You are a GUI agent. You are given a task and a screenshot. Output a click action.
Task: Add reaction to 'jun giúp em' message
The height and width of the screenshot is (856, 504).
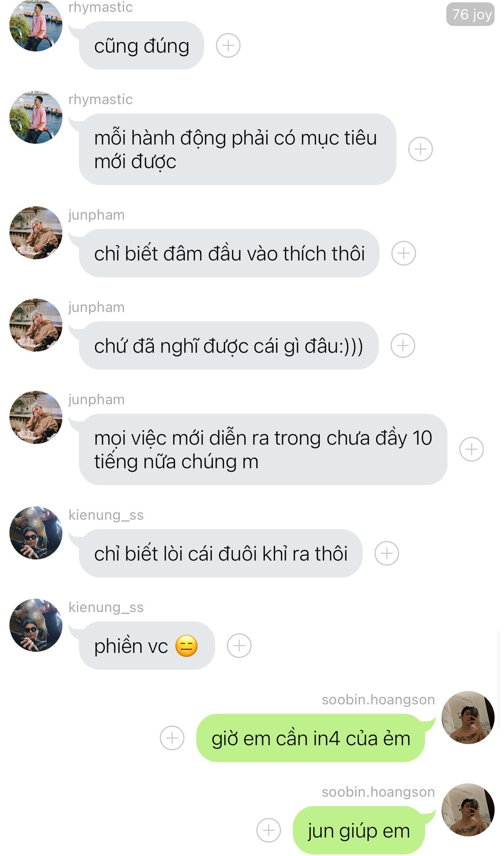269,830
